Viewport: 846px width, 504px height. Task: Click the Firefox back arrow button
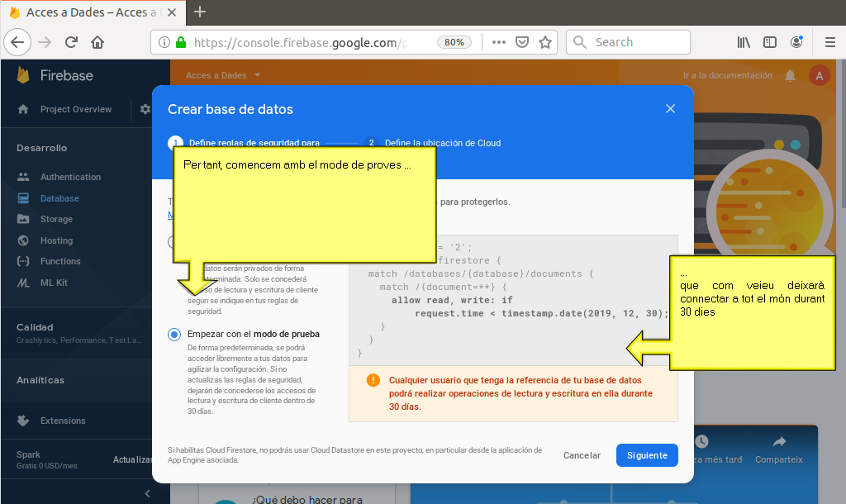pyautogui.click(x=17, y=42)
